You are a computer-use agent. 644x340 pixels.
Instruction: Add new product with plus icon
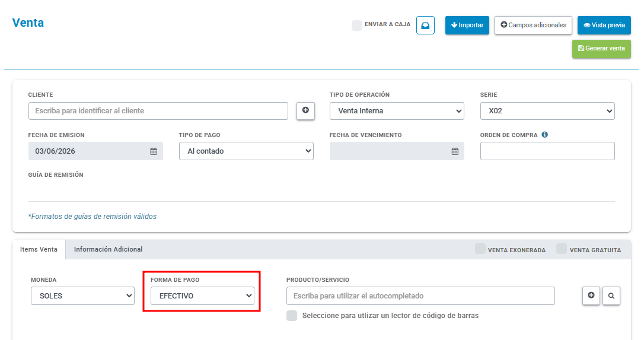point(591,295)
